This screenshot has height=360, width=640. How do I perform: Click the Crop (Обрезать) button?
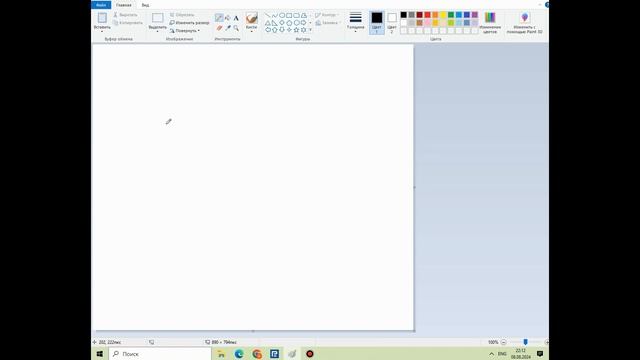[x=182, y=15]
